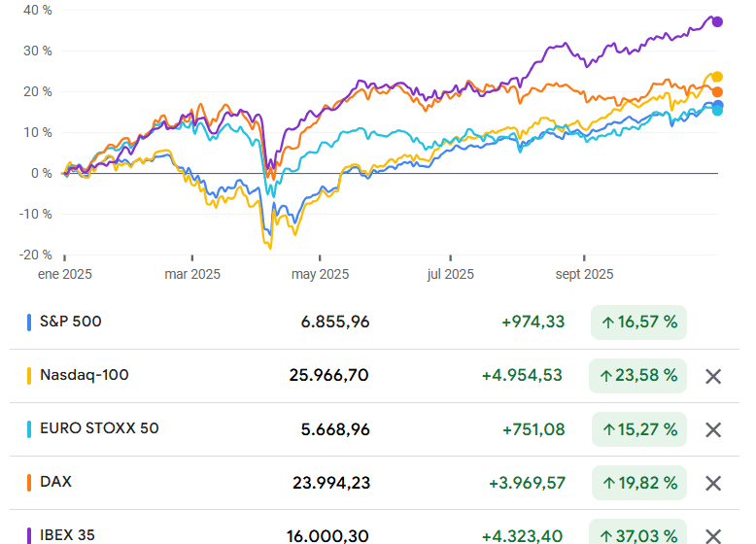The image size is (756, 544).
Task: Click the DAX 19,82 % change badge
Action: [638, 483]
